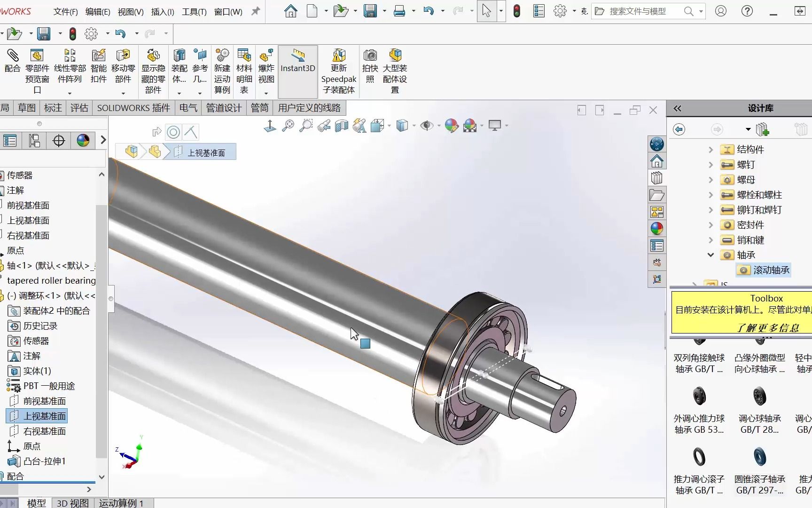Open Appearances task pane tab icon
812x508 pixels.
point(657,229)
